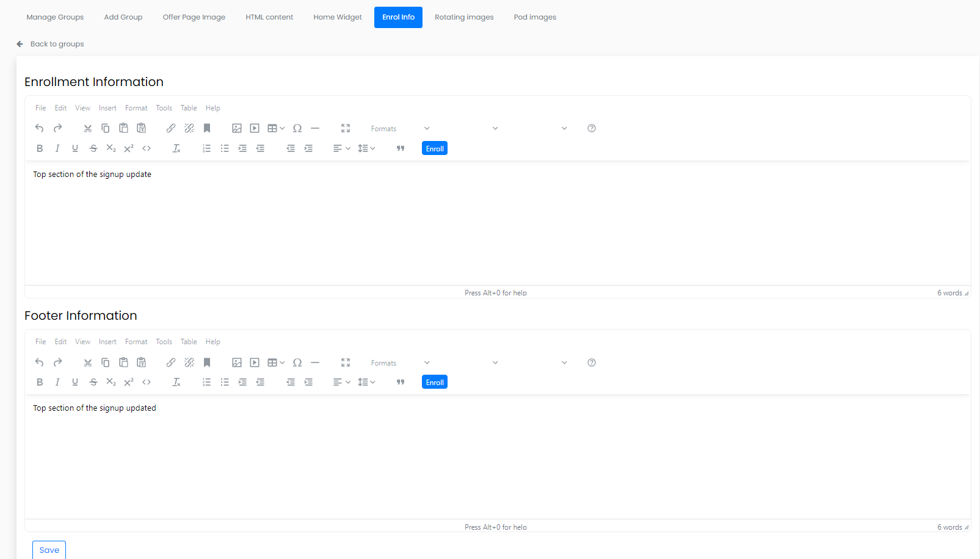Go back using the Back to groups link
980x559 pixels.
coord(57,43)
